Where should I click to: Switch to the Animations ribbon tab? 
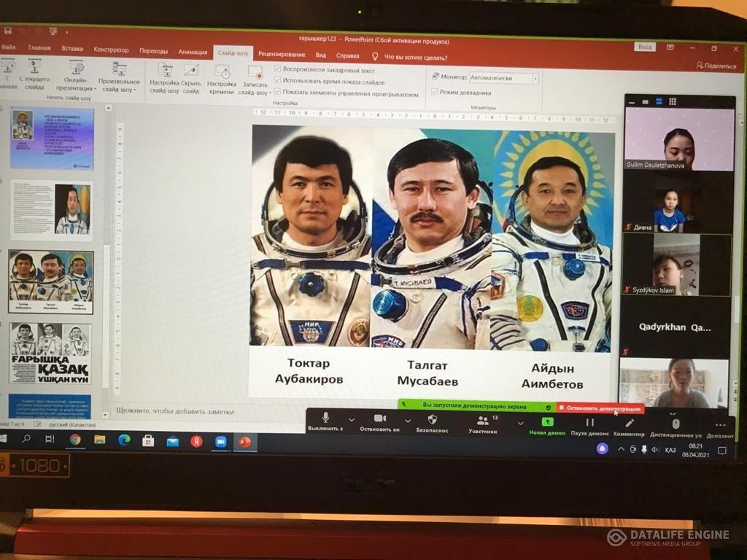[193, 52]
